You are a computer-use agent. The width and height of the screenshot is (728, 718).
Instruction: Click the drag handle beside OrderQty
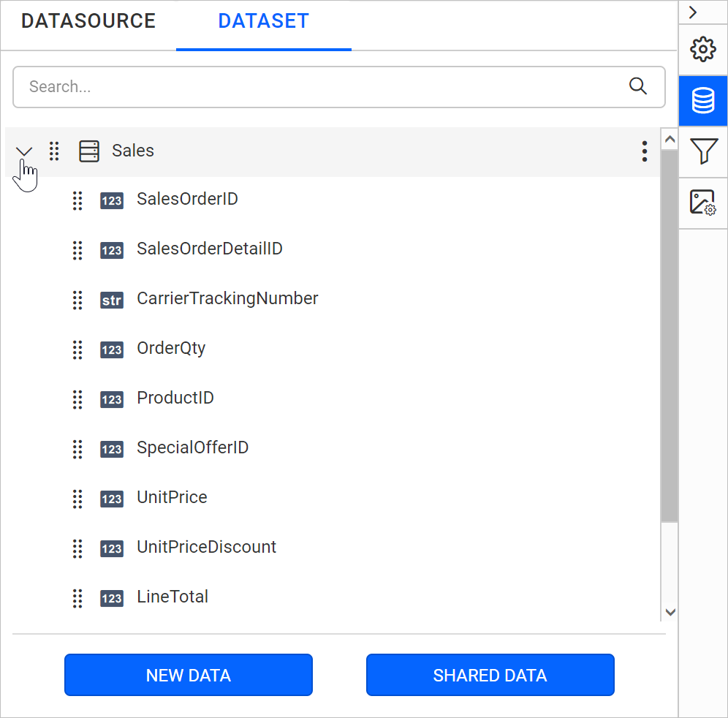click(x=77, y=349)
